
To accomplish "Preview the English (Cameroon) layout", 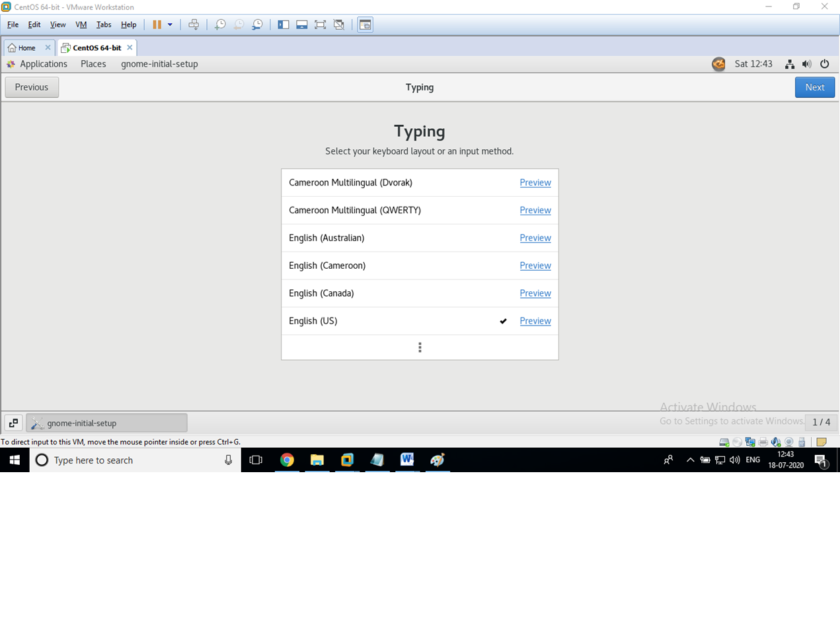I will pos(535,266).
